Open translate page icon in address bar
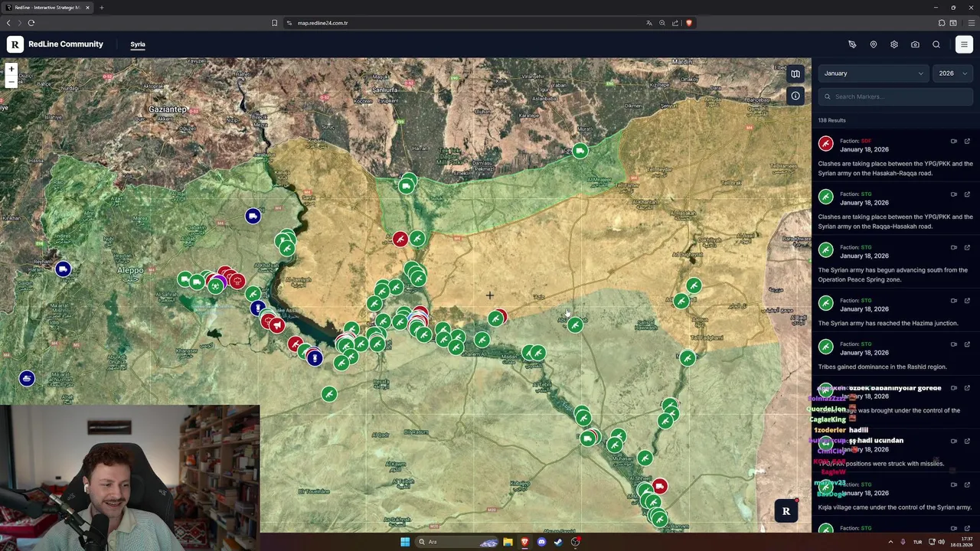The image size is (980, 551). [x=649, y=23]
